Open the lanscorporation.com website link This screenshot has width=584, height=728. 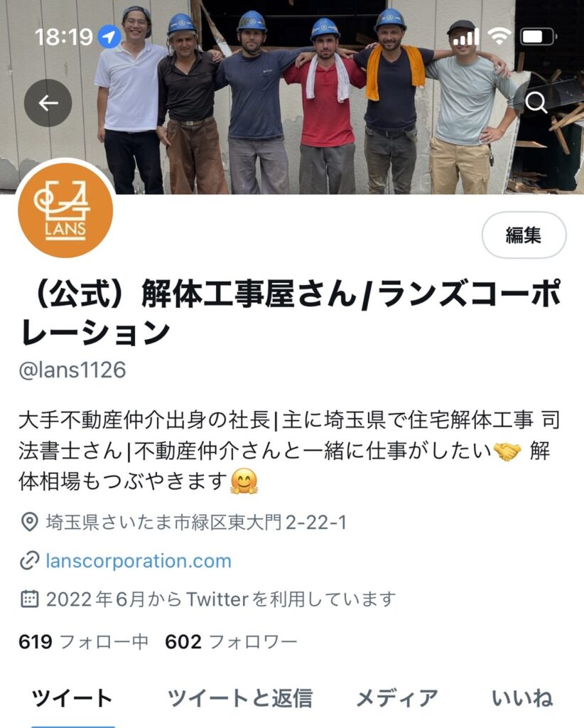coord(139,561)
